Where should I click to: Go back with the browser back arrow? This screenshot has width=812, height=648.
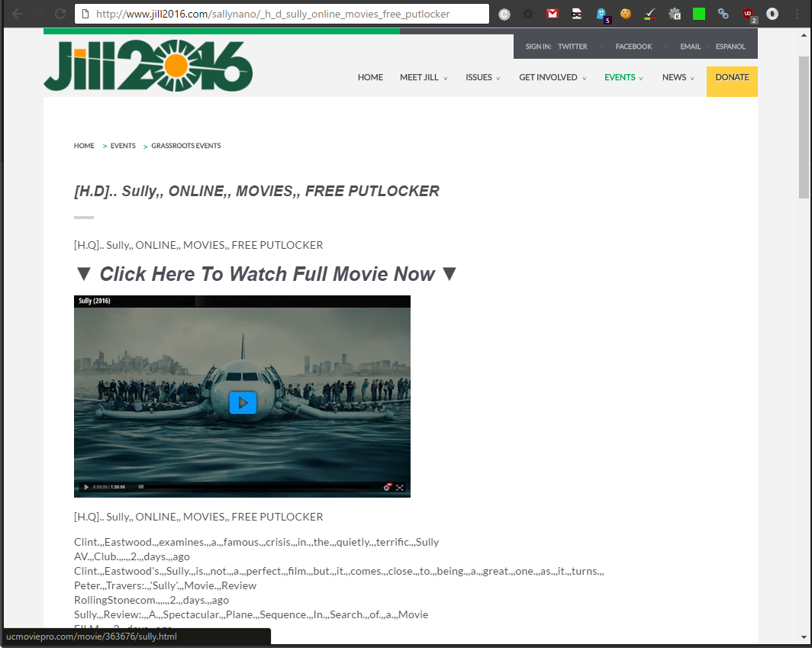[17, 14]
